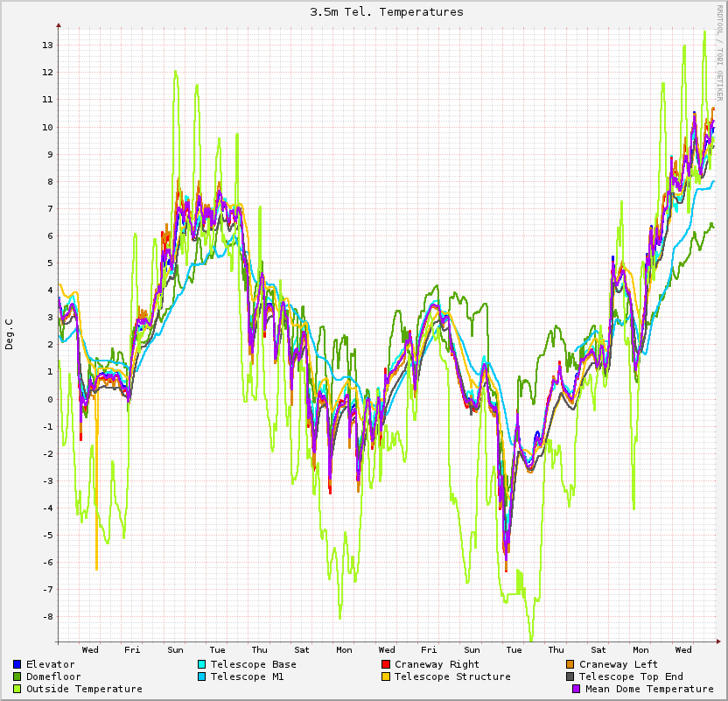Click the "Elevator" legend label
This screenshot has width=728, height=701.
coord(50,664)
